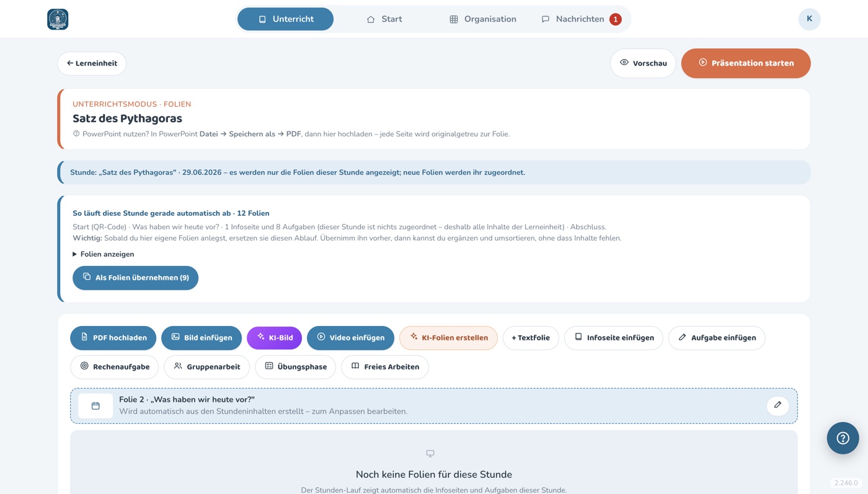Click the sparkle icon in KI-Bild

pyautogui.click(x=261, y=337)
